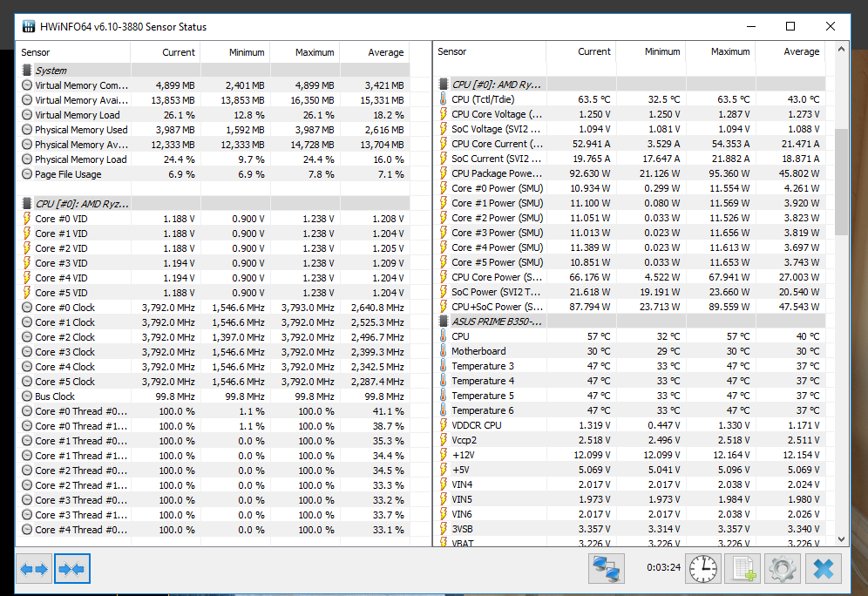Click the left CPU [#0] AMD Ryz group icon
868x596 pixels.
tap(26, 204)
